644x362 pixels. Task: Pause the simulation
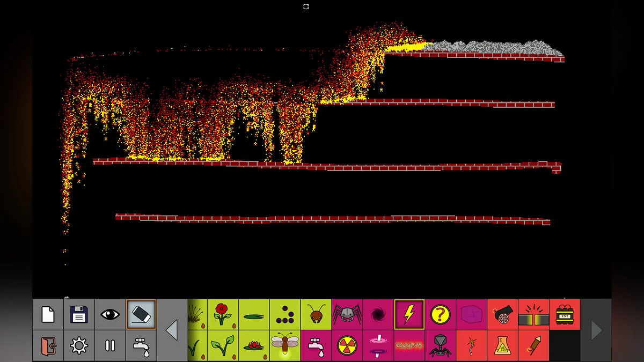click(109, 346)
